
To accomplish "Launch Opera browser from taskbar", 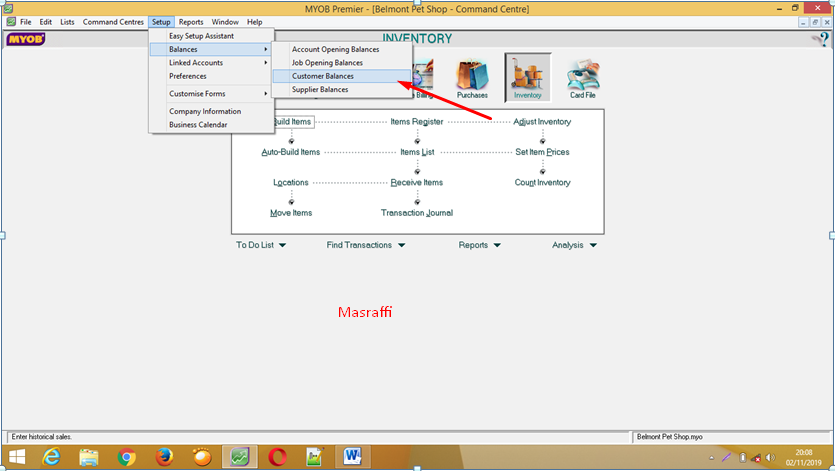I will [277, 457].
